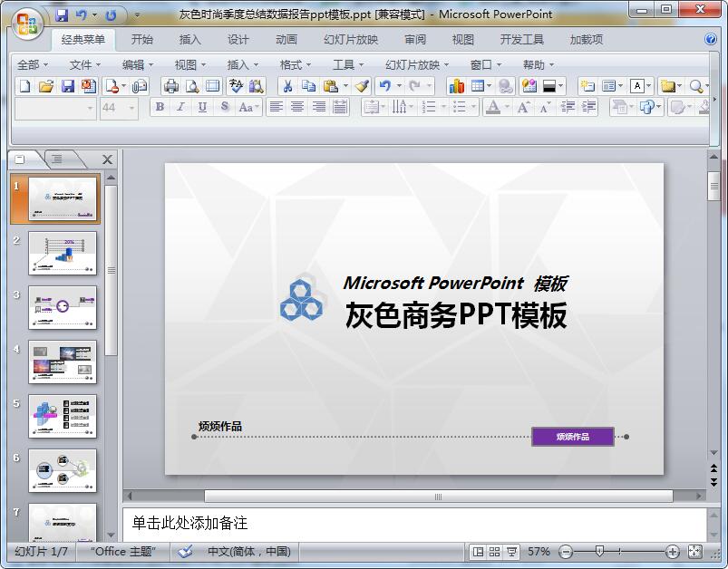728x569 pixels.
Task: Click the Print icon in toolbar
Action: click(x=171, y=86)
